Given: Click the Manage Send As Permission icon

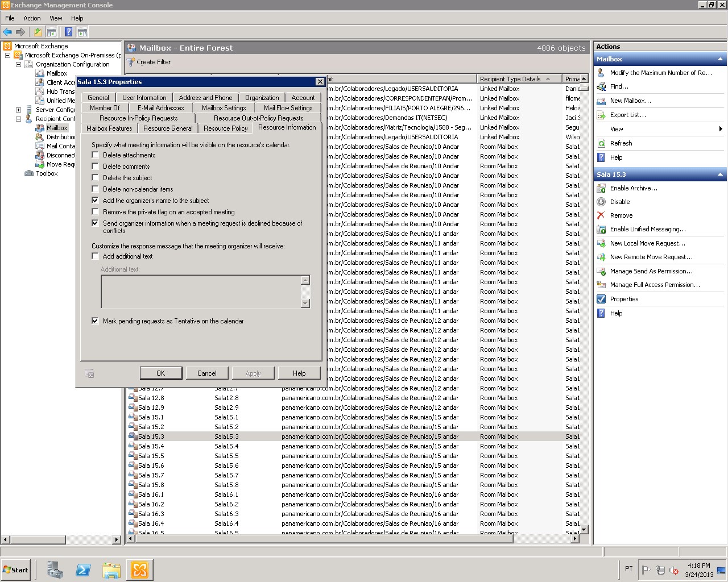Looking at the screenshot, I should pyautogui.click(x=601, y=271).
